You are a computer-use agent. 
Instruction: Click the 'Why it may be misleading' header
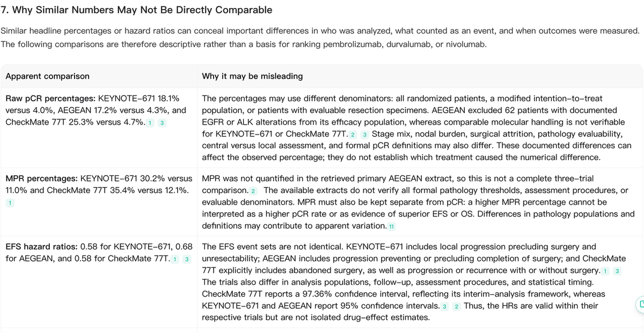coord(252,76)
